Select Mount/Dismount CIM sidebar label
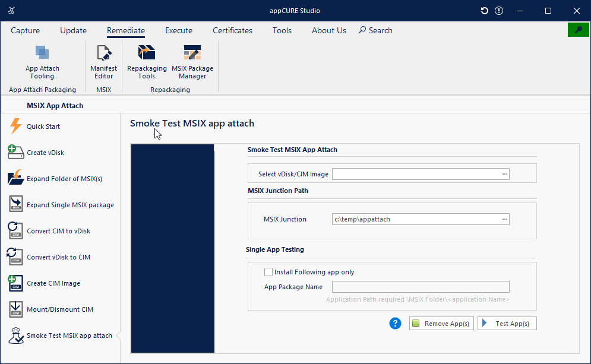The height and width of the screenshot is (364, 591). click(x=60, y=309)
